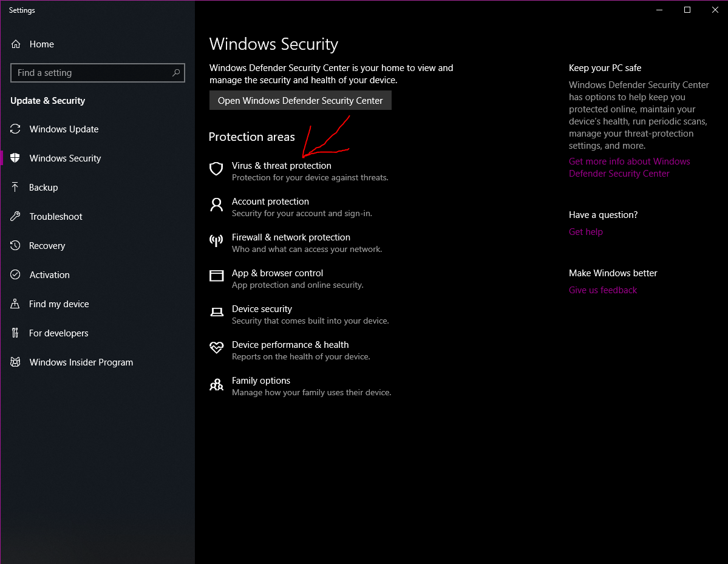Open the Windows Update settings page
The height and width of the screenshot is (564, 728).
coord(64,129)
